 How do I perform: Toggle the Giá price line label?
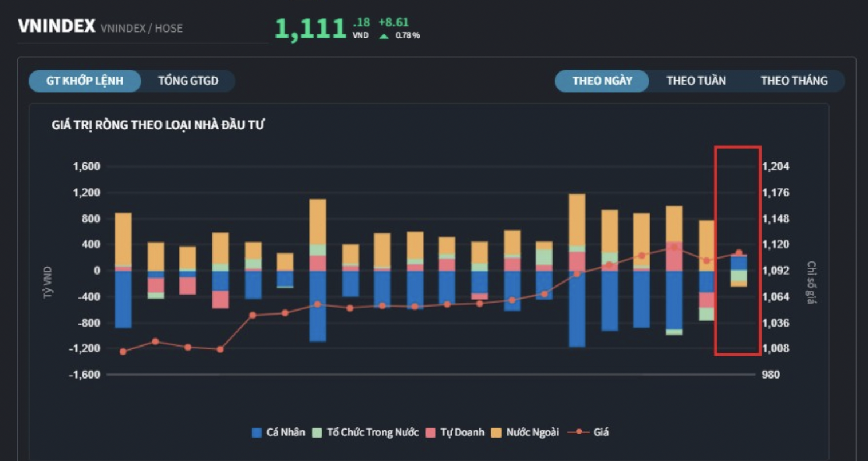point(601,432)
